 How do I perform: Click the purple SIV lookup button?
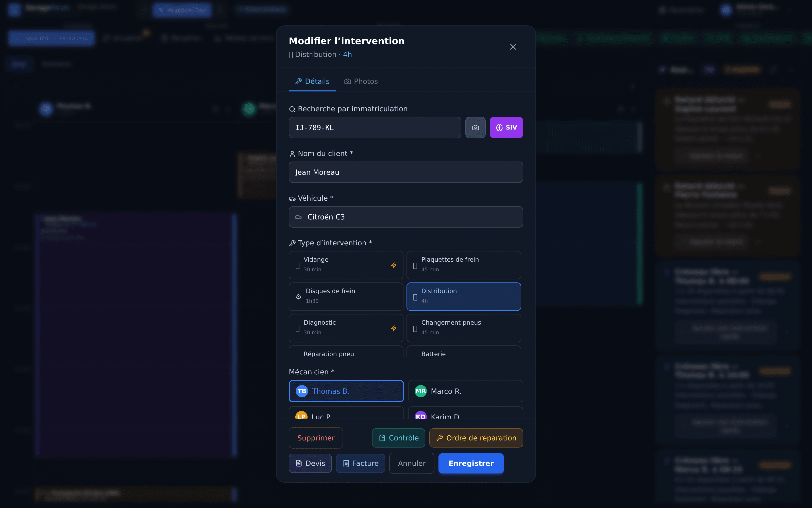coord(506,127)
